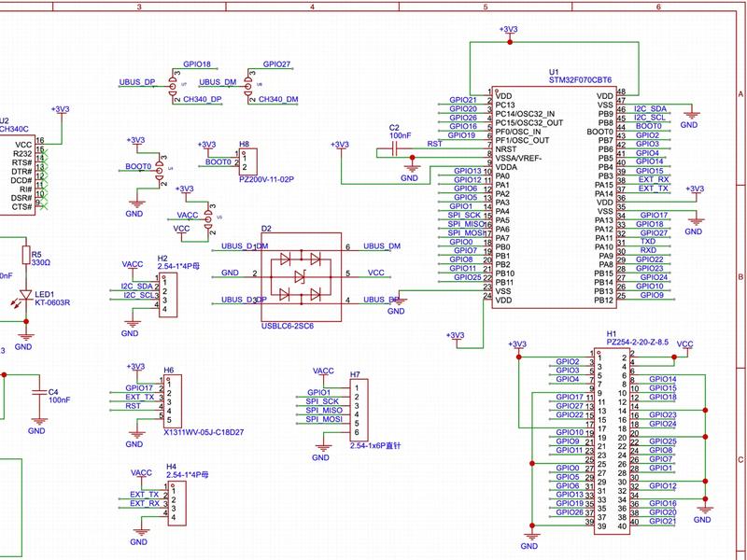Select the VSSA/VREF- pin name on U1
This screenshot has width=747, height=560.
518,158
